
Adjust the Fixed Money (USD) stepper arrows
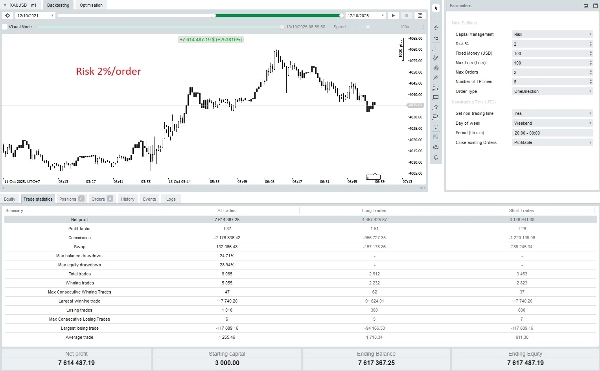(x=590, y=53)
